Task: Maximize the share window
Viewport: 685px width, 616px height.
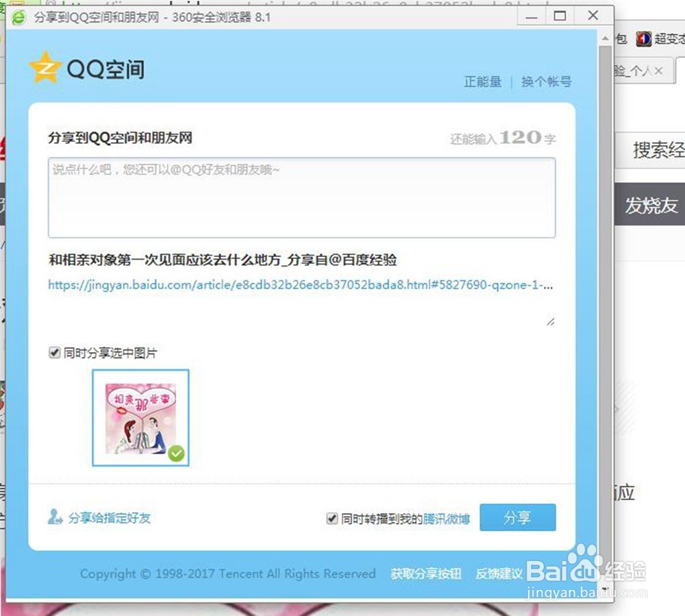Action: tap(560, 16)
